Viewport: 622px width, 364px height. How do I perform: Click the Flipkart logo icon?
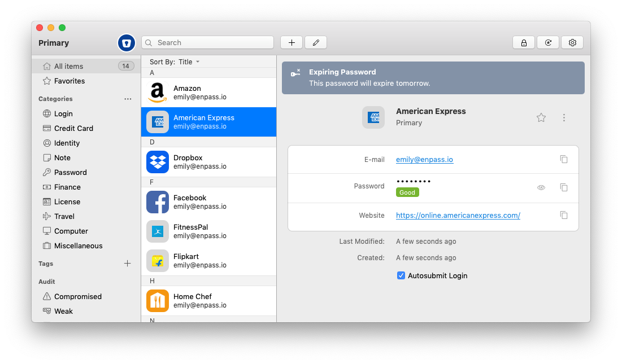click(158, 261)
